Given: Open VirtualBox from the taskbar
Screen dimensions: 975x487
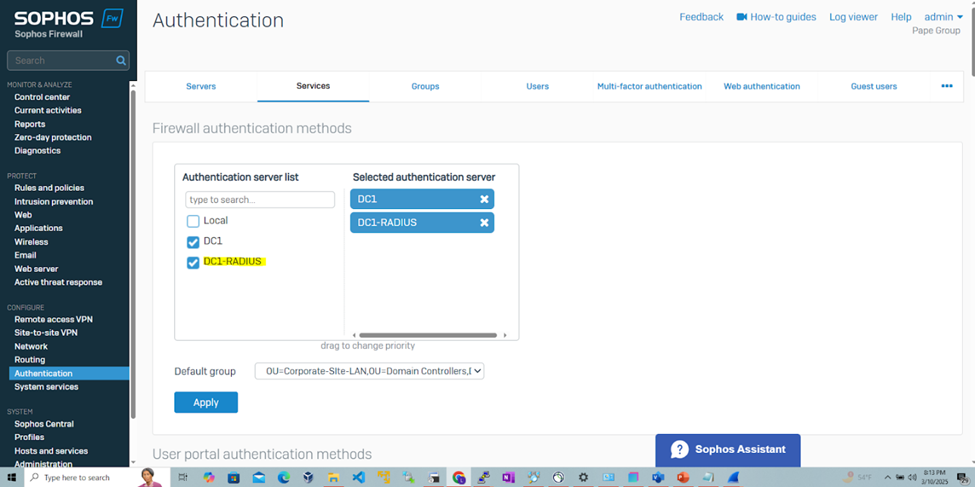Looking at the screenshot, I should tap(308, 477).
